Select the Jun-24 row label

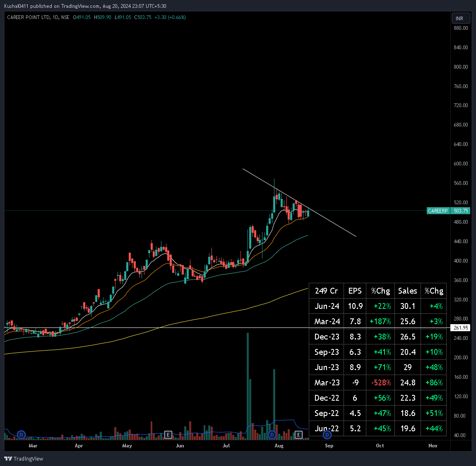(x=327, y=306)
